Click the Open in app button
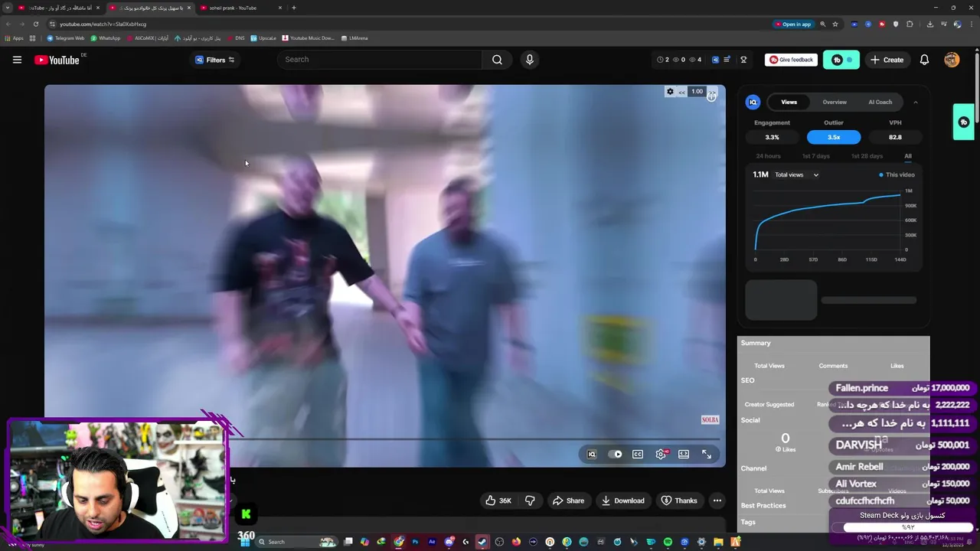The image size is (980, 551). pyautogui.click(x=792, y=24)
